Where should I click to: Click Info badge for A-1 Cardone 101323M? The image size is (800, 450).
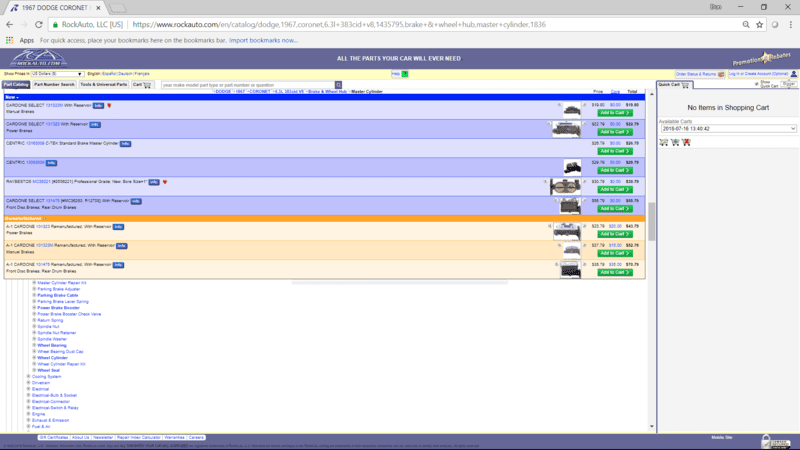[121, 246]
